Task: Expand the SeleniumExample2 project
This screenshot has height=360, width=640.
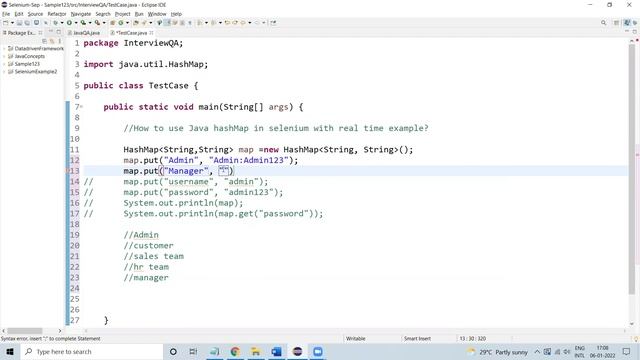Action: point(4,71)
